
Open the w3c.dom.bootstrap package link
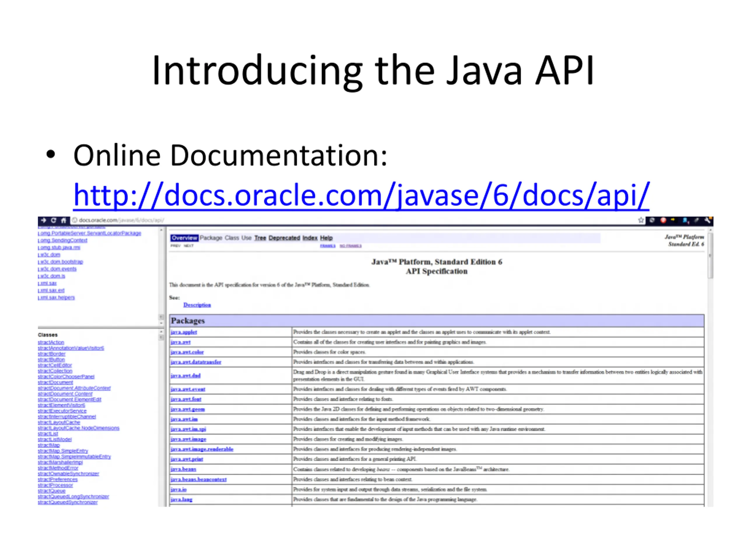[x=60, y=262]
